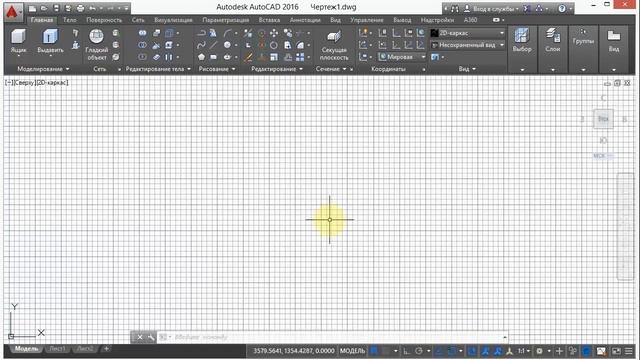Screen dimensions: 640x360
Task: Expand the Моделирование panel
Action: pyautogui.click(x=43, y=69)
